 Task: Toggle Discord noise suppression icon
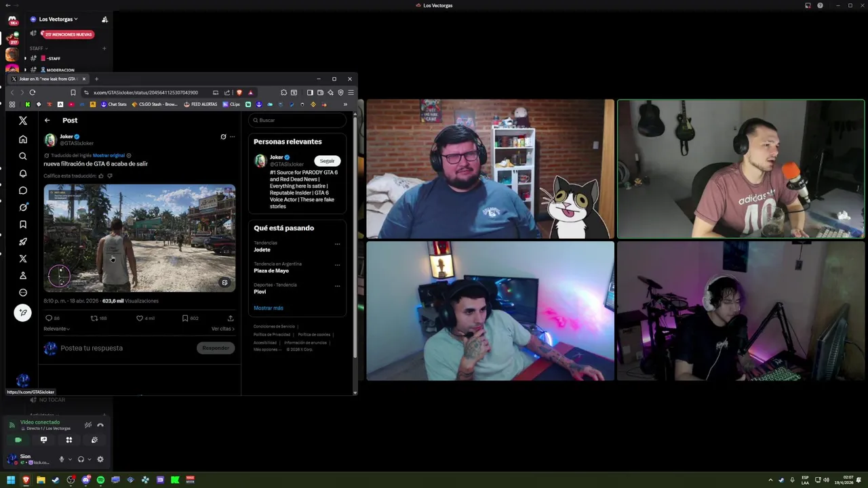click(88, 425)
